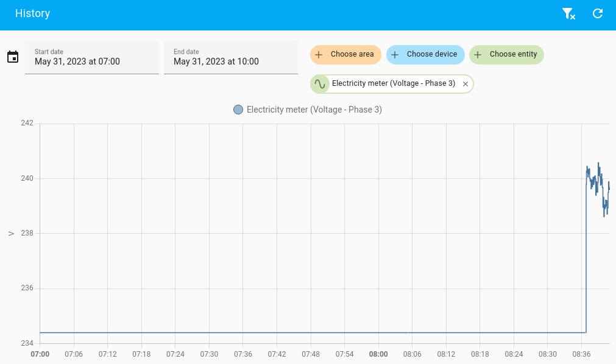This screenshot has height=364, width=616.
Task: Select the Choose device button
Action: point(425,54)
